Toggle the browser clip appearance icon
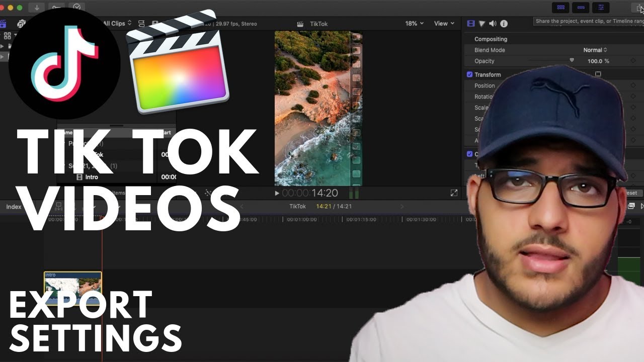 point(141,24)
